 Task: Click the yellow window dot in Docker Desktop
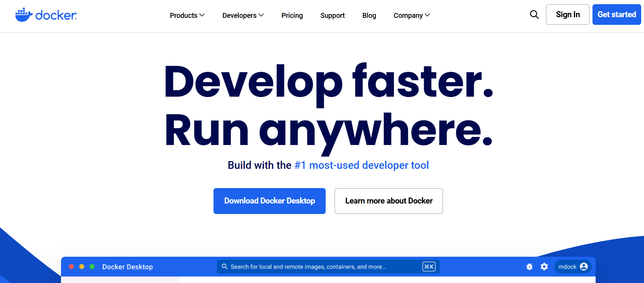pyautogui.click(x=82, y=267)
